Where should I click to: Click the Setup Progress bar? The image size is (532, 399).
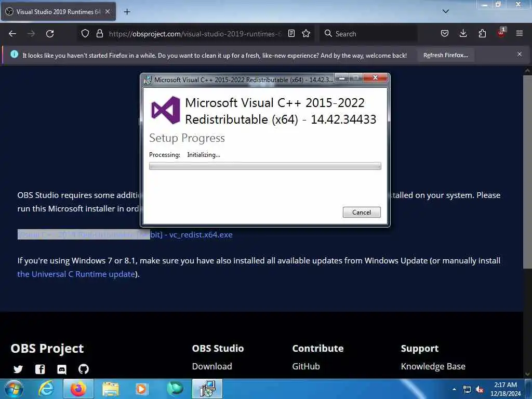pyautogui.click(x=265, y=166)
